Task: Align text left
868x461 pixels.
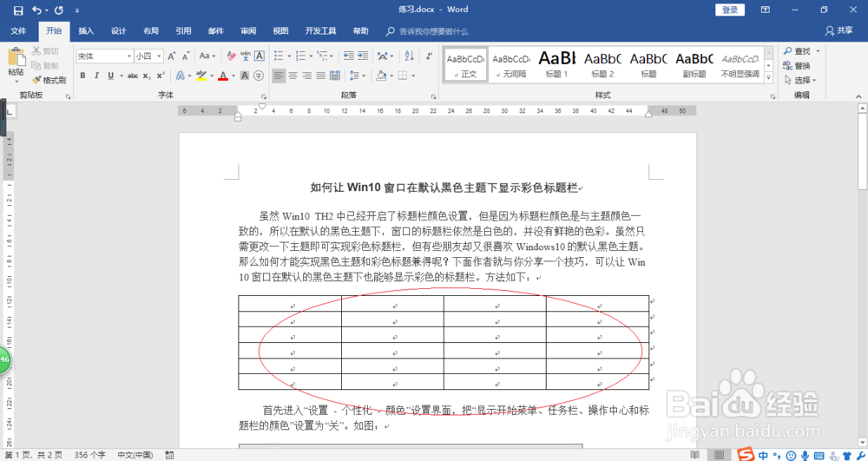Action: [x=279, y=76]
